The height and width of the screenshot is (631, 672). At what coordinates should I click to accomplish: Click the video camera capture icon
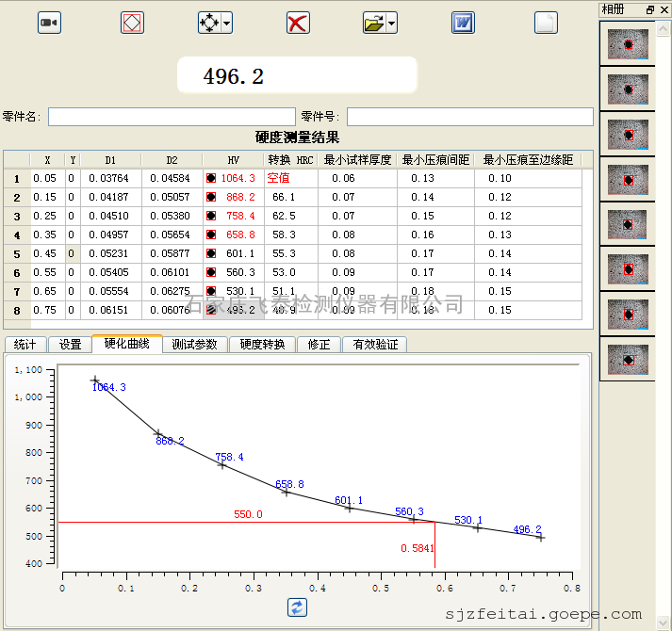(49, 23)
